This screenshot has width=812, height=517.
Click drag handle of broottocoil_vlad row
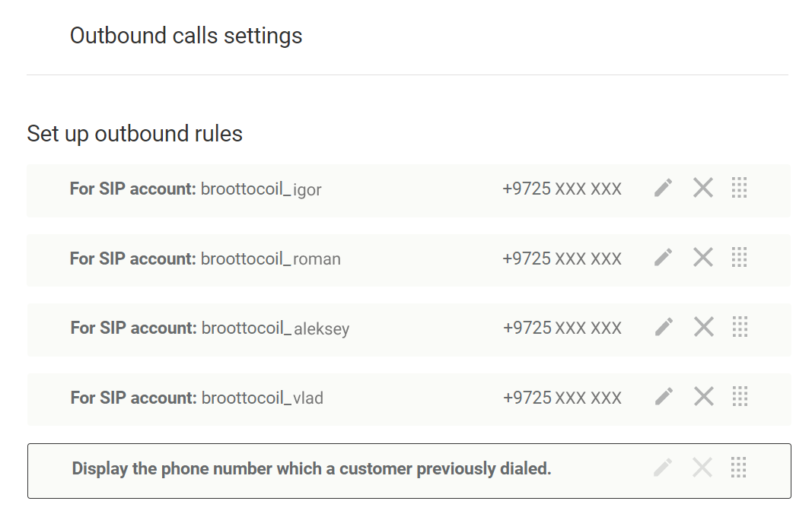click(740, 396)
